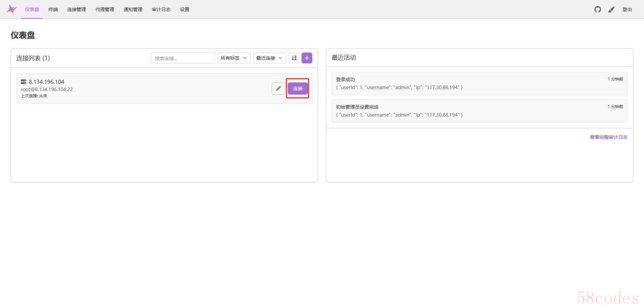Toggle sort order icon button
This screenshot has height=308, width=644.
click(x=294, y=58)
